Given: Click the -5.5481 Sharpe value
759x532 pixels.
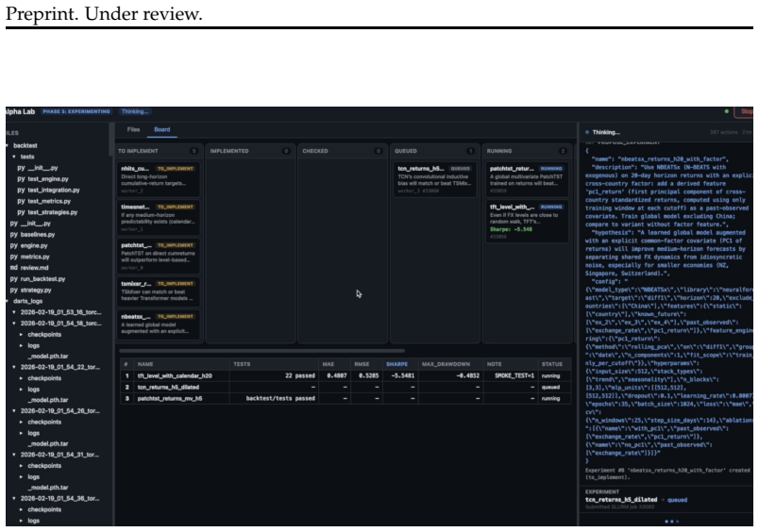Looking at the screenshot, I should [x=403, y=375].
